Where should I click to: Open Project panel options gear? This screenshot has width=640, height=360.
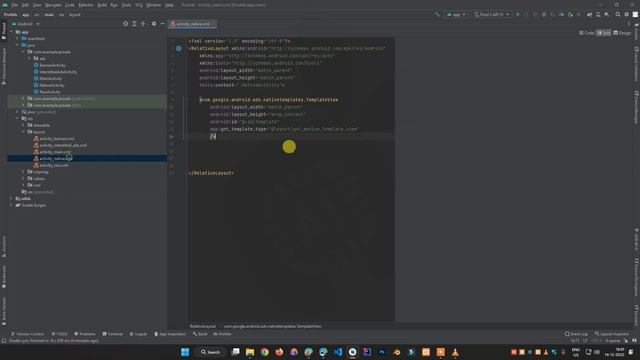[x=154, y=24]
